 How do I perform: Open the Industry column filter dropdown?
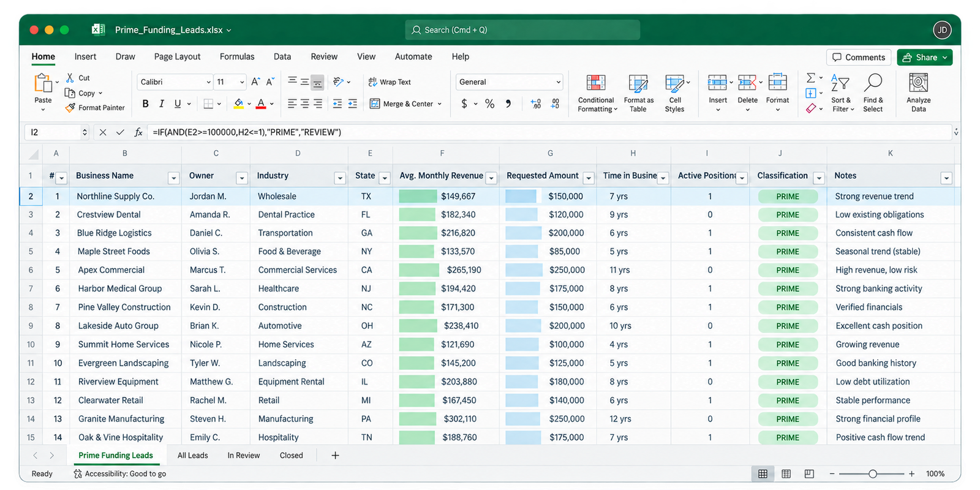coord(340,178)
